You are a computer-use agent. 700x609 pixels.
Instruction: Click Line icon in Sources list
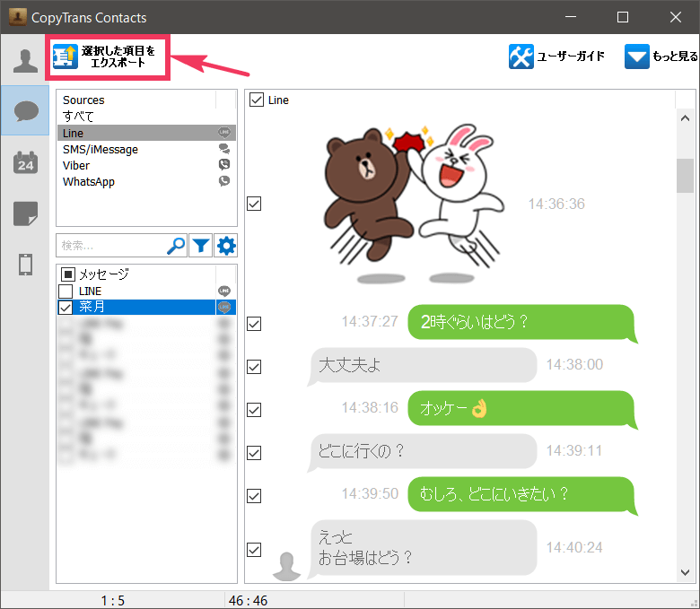(224, 132)
